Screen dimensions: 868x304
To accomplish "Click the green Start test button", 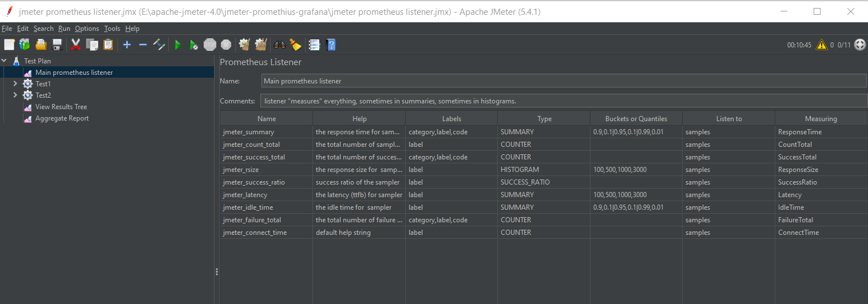I will pos(178,45).
